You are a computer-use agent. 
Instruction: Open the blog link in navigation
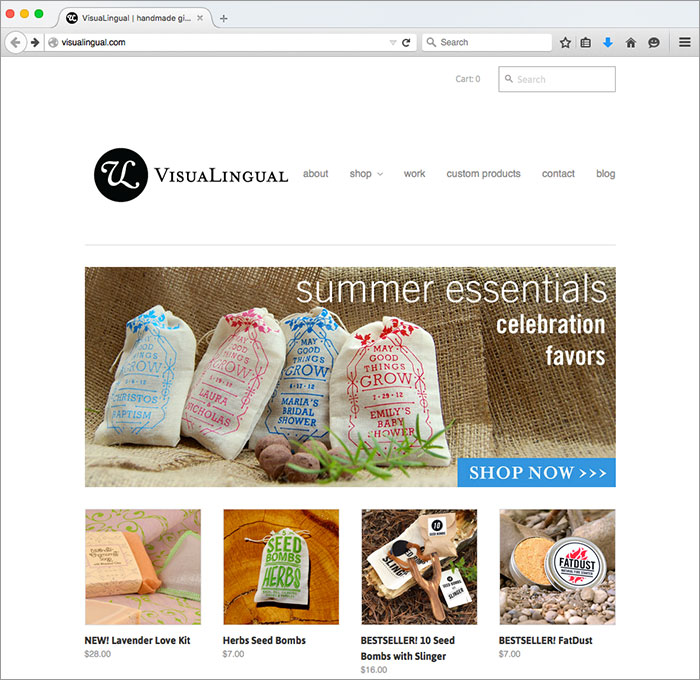(x=605, y=173)
